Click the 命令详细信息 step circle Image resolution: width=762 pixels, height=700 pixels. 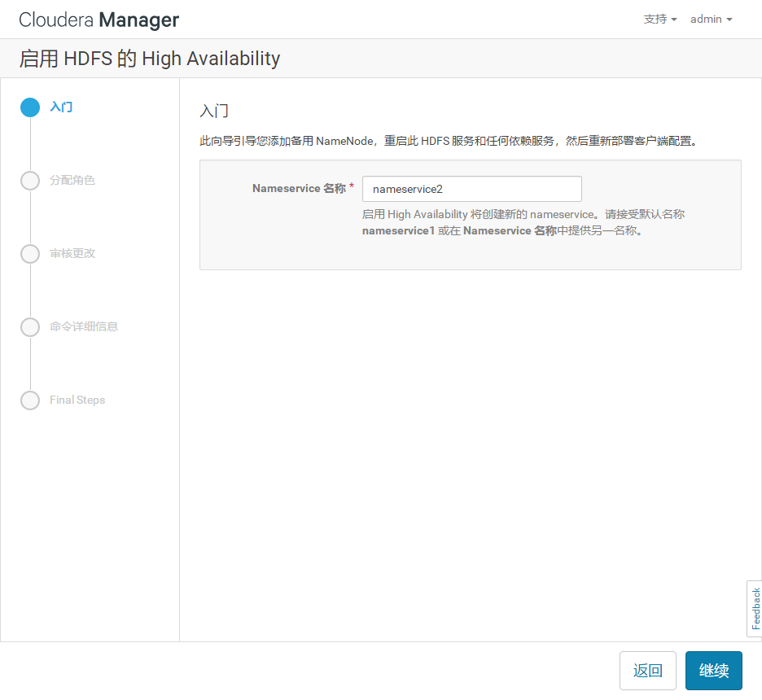pos(30,327)
